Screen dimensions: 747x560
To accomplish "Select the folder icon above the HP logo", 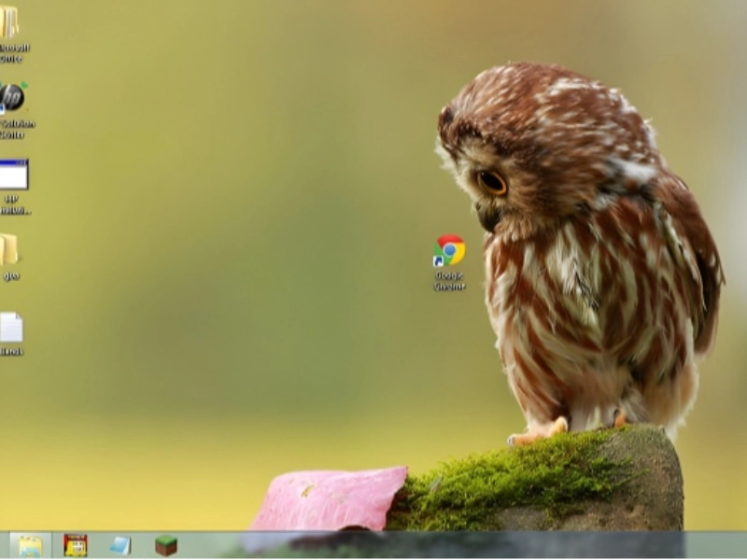I will coord(8,21).
